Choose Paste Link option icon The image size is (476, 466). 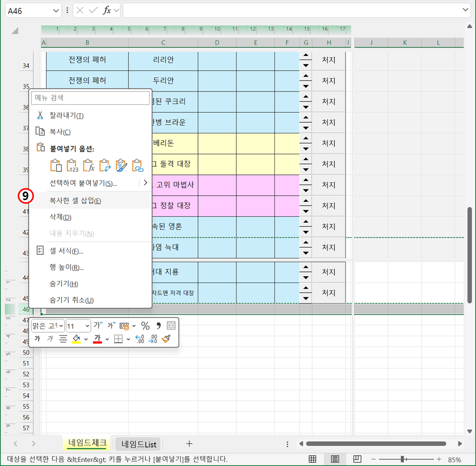[x=138, y=165]
